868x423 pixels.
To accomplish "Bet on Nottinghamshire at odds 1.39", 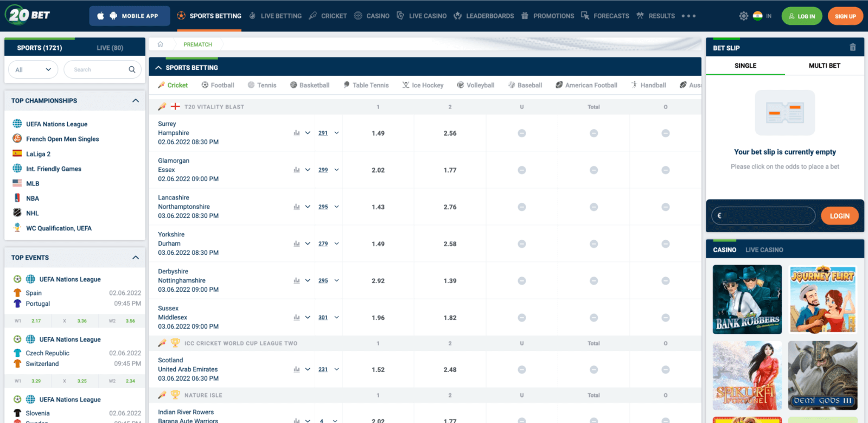I will pyautogui.click(x=450, y=280).
